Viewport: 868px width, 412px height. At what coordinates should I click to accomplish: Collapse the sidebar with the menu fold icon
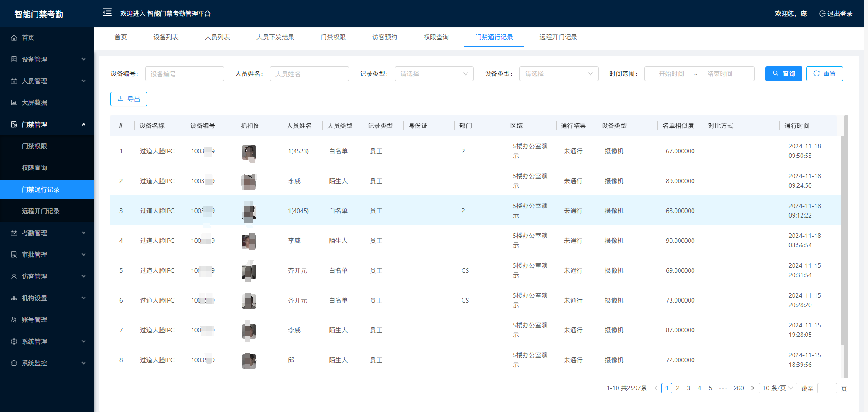coord(107,13)
